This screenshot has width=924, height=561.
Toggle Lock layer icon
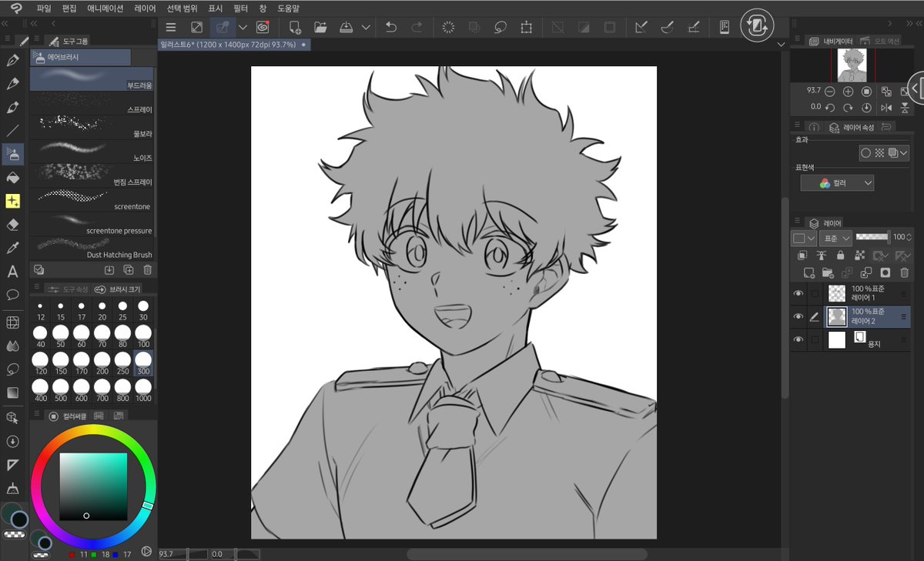coord(839,255)
